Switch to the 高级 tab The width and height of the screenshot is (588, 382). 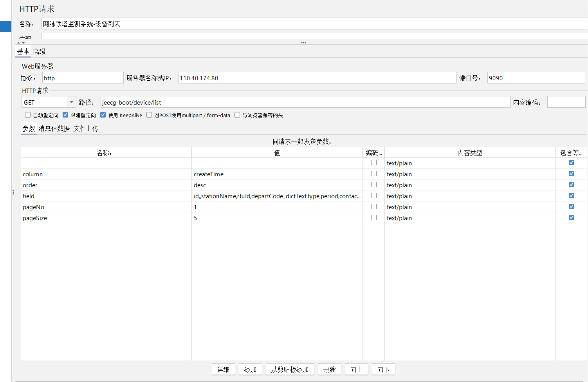[39, 51]
